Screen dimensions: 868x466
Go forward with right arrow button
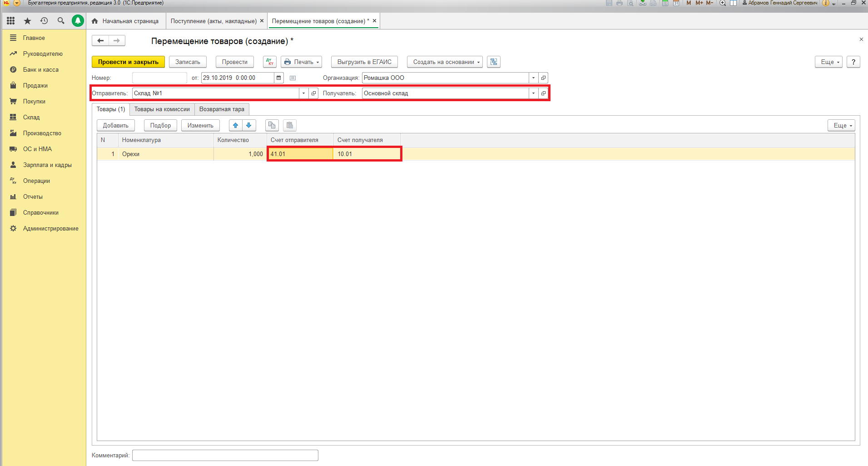click(x=117, y=41)
